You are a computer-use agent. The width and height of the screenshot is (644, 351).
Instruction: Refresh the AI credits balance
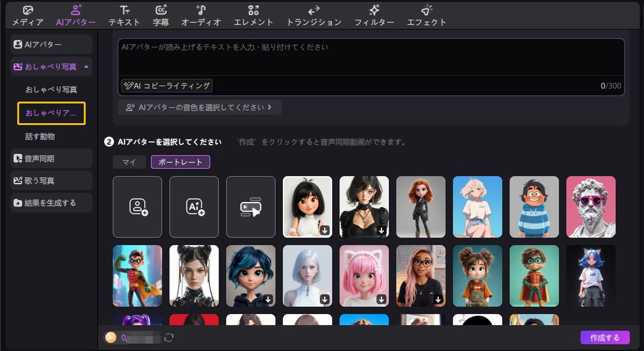(x=169, y=337)
